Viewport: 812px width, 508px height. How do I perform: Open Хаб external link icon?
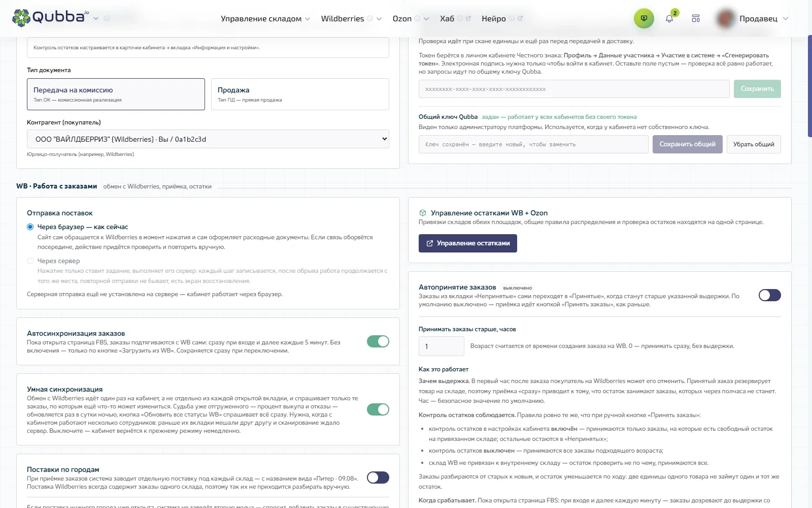tap(468, 18)
